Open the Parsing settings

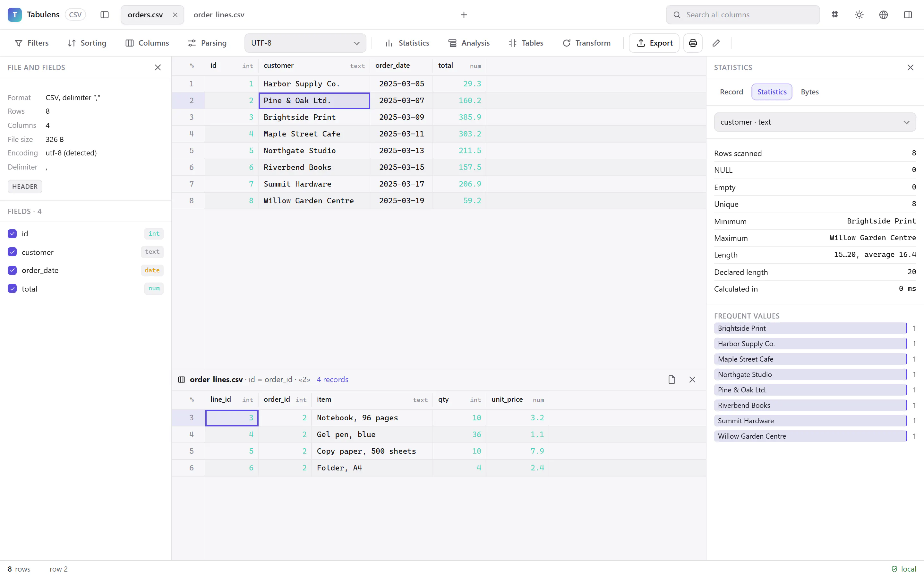click(x=207, y=43)
